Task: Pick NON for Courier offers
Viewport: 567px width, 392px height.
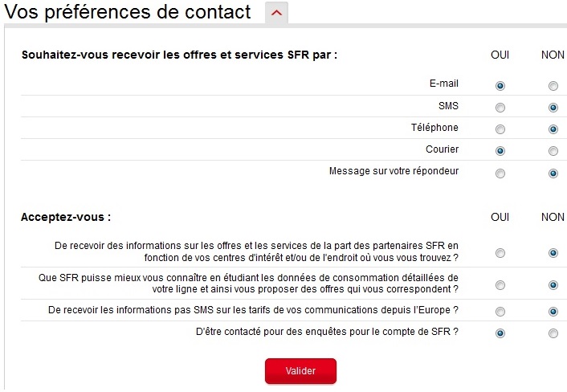Action: (553, 150)
